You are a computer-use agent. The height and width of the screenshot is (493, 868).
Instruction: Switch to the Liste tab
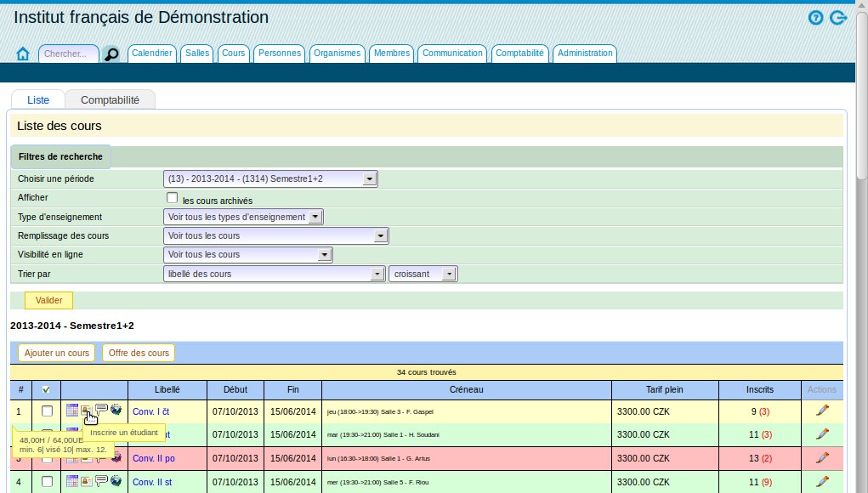click(38, 99)
